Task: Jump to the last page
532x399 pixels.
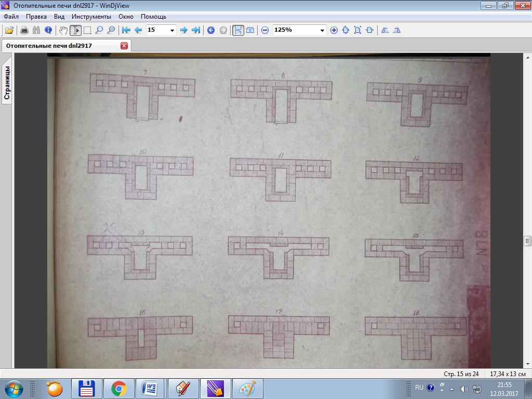Action: [196, 30]
